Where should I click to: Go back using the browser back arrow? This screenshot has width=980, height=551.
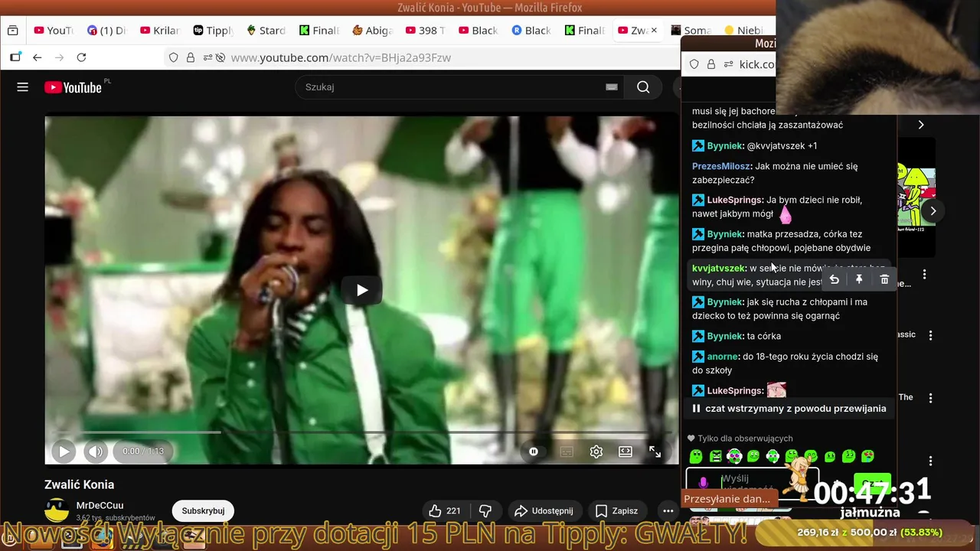tap(37, 57)
